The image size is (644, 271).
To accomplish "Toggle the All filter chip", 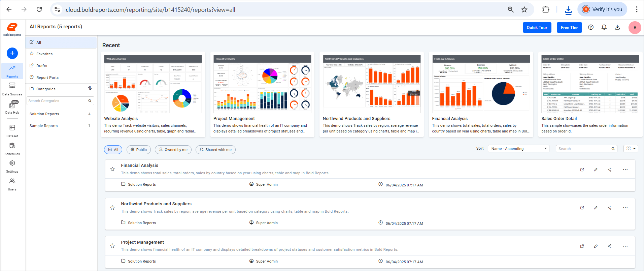I will coord(113,150).
